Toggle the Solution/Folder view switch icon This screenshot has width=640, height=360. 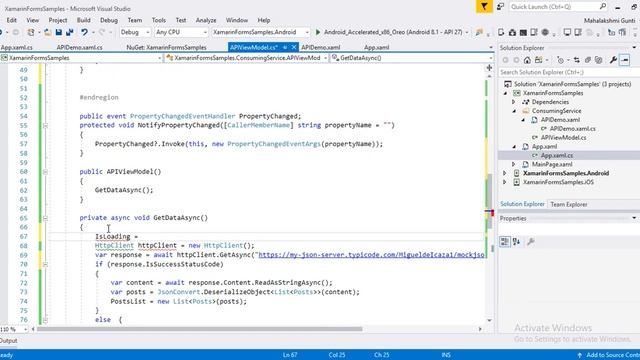[539, 60]
